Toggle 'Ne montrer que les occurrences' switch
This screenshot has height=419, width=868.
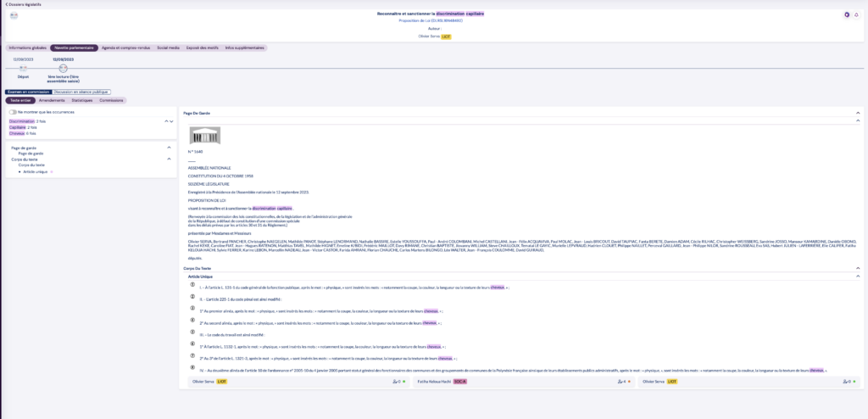tap(13, 112)
